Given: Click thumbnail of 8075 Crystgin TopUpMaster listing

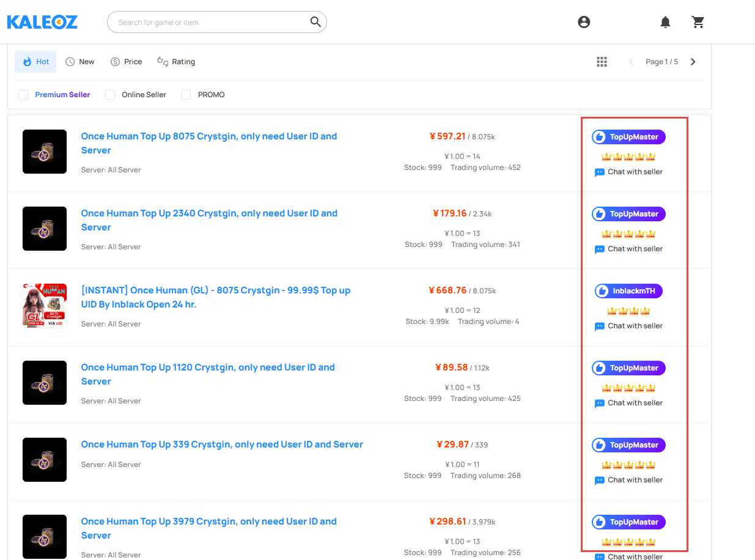Looking at the screenshot, I should click(x=45, y=152).
